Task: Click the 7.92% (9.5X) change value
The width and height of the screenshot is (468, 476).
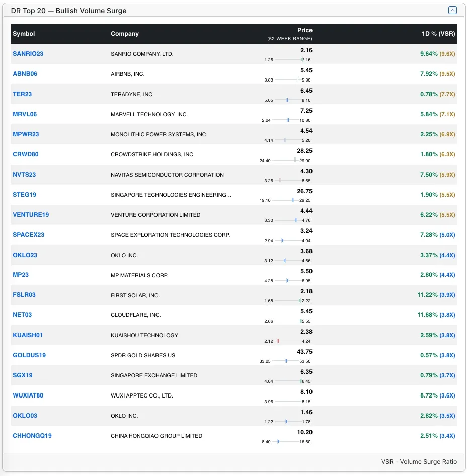Action: pos(438,74)
